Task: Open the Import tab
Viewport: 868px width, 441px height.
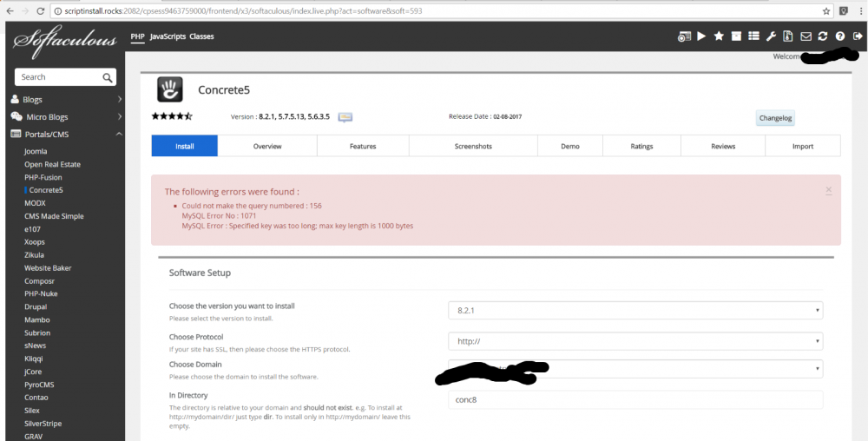Action: [x=803, y=146]
